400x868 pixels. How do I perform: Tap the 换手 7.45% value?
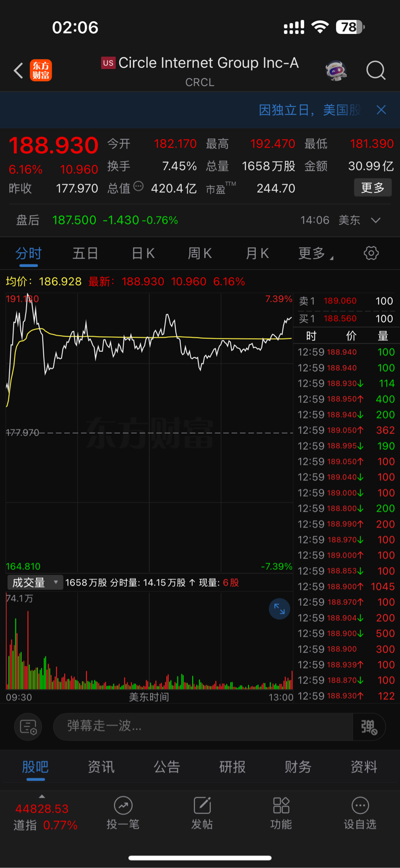point(179,166)
